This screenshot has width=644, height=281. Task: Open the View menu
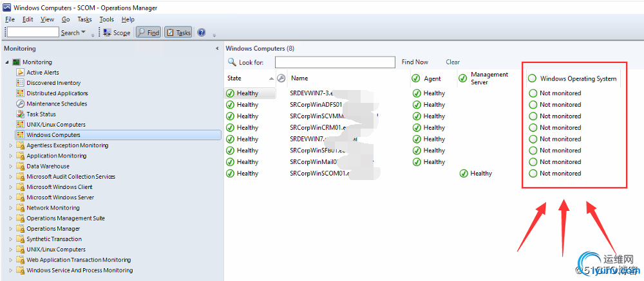point(47,19)
